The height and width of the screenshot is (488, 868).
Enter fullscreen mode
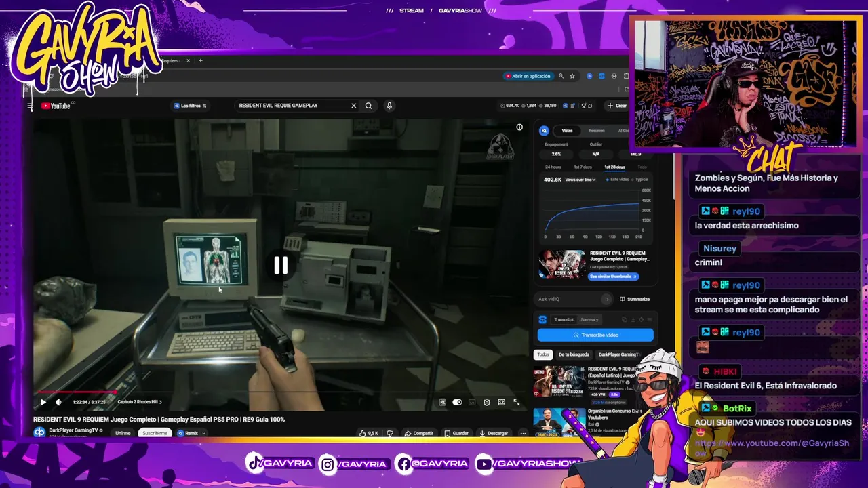coord(516,402)
